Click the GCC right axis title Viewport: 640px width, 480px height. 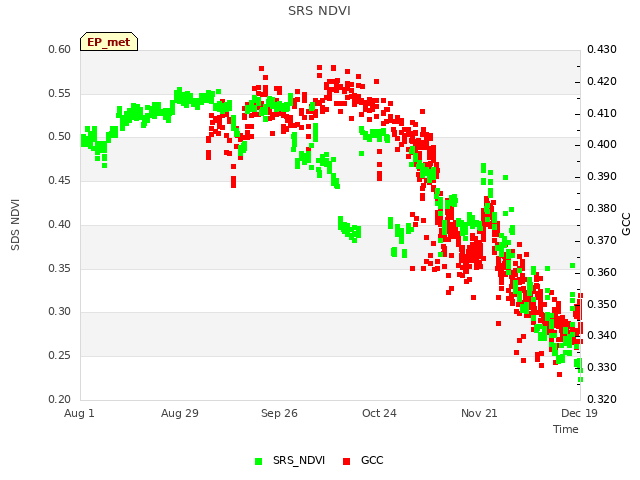point(626,224)
